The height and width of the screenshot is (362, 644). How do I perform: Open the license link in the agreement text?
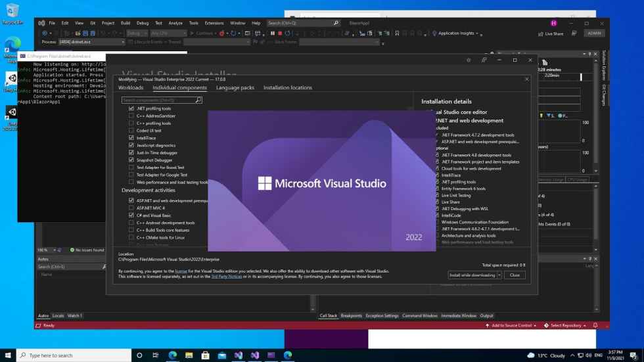tap(181, 271)
